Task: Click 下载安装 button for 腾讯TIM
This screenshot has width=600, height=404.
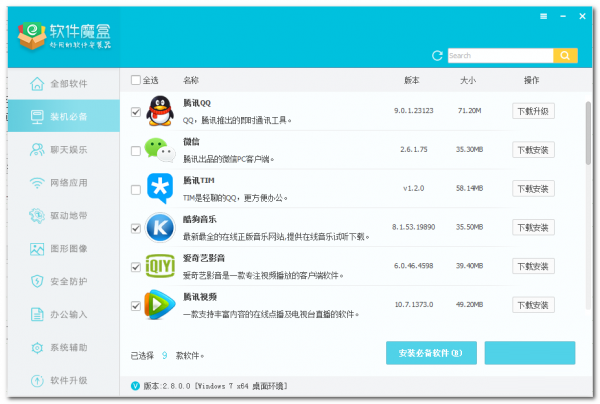Action: click(x=533, y=188)
